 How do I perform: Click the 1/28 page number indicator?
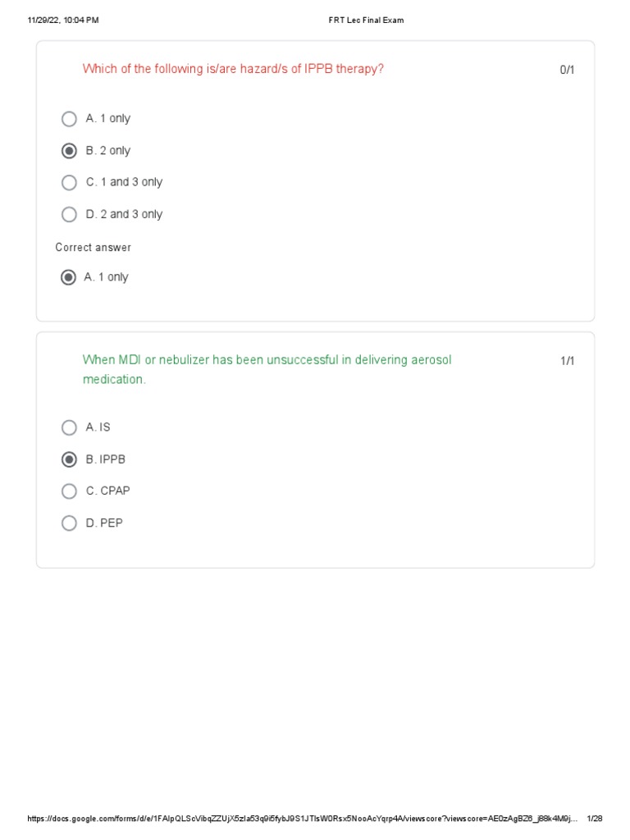[595, 819]
